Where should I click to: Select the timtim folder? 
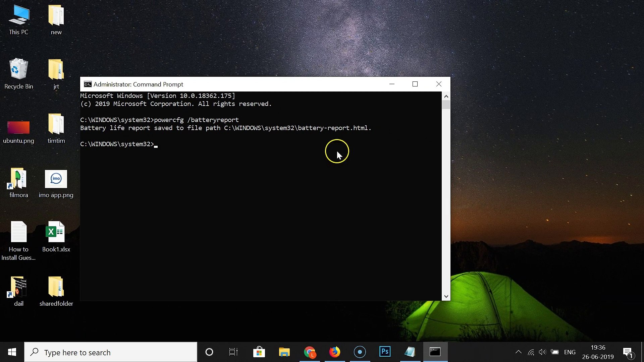(56, 129)
